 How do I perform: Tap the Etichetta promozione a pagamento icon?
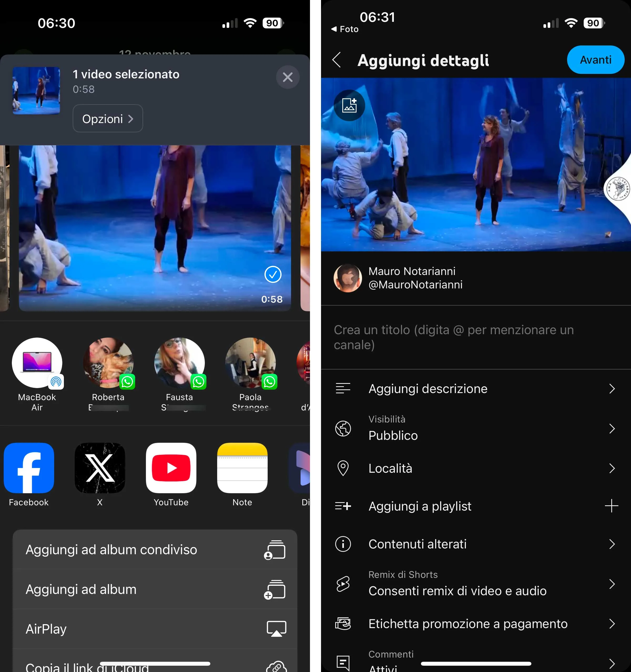tap(343, 623)
